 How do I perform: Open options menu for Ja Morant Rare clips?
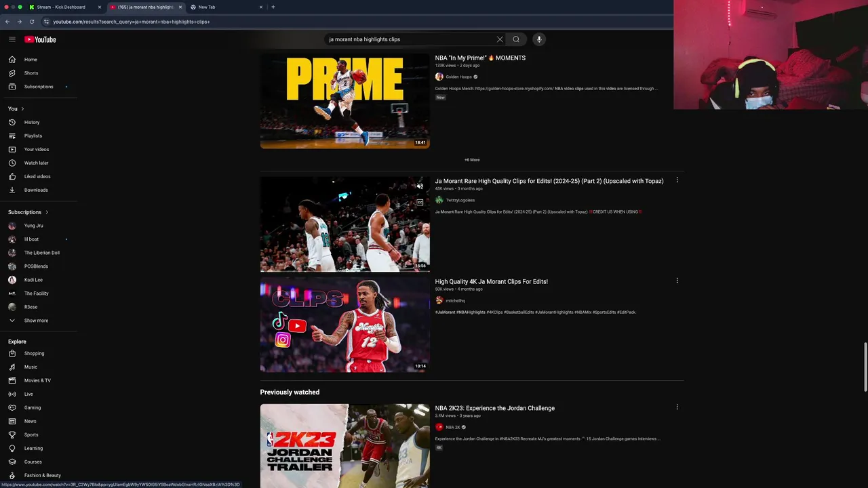pos(677,180)
